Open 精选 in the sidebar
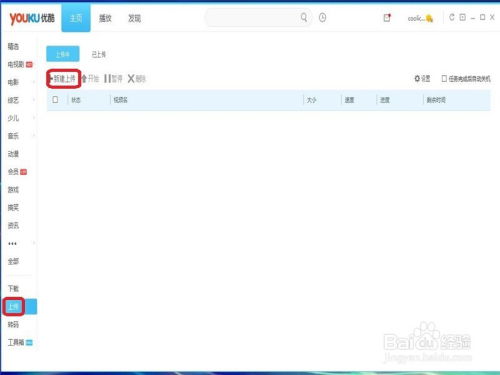 point(13,46)
